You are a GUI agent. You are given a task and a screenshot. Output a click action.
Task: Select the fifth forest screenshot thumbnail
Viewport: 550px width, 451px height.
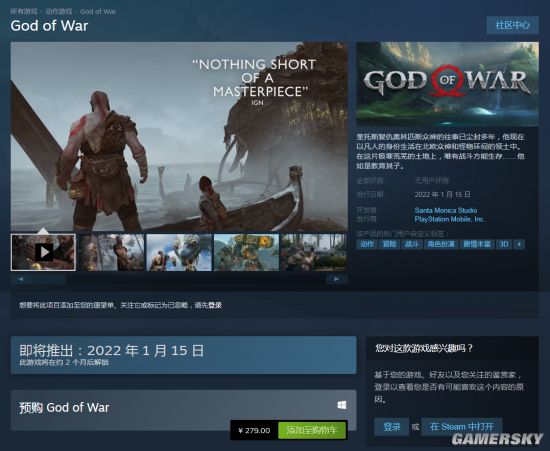tap(314, 253)
